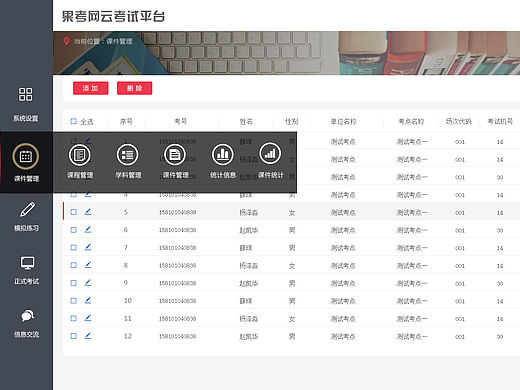Click the red 添加 button
Screen dimensions: 520x390
pyautogui.click(x=91, y=88)
